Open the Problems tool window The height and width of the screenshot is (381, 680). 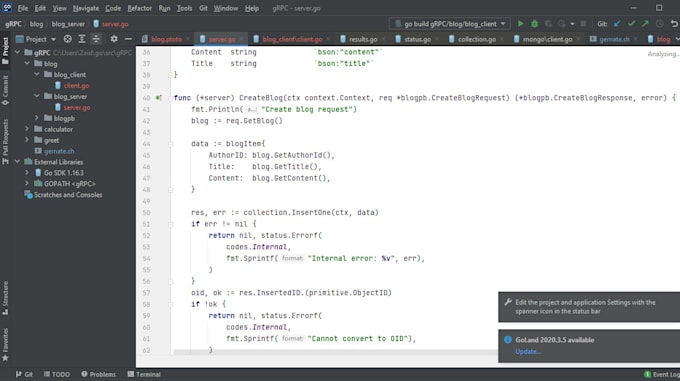98,374
